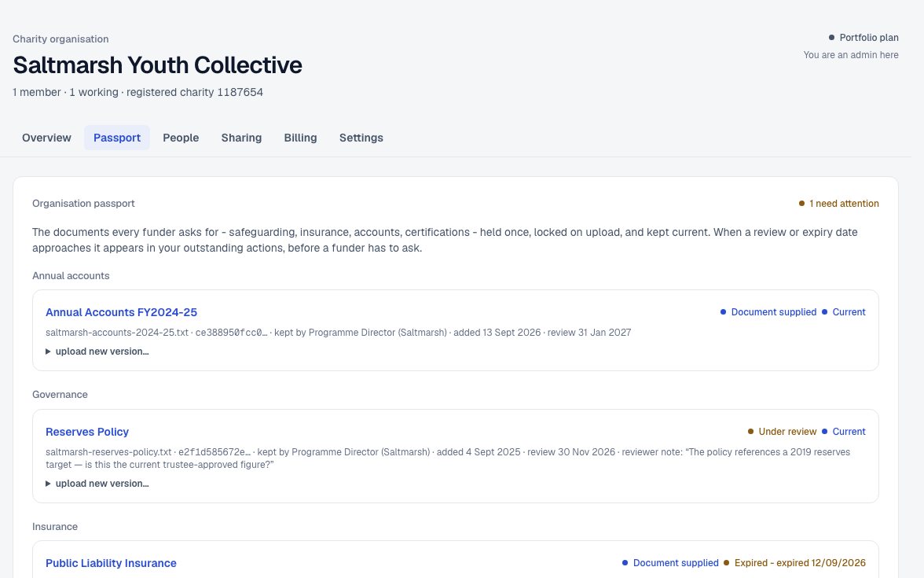Click 'Expired - expired 12/09/2026' status
924x578 pixels.
[x=794, y=563]
